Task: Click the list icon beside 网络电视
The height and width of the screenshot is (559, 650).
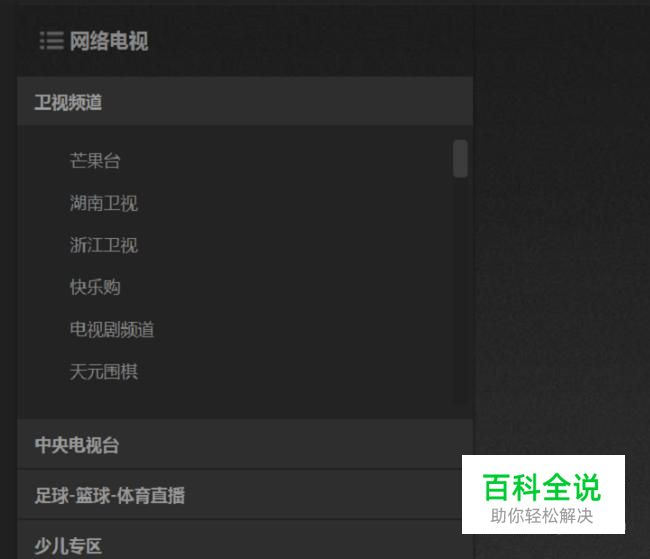Action: point(51,41)
